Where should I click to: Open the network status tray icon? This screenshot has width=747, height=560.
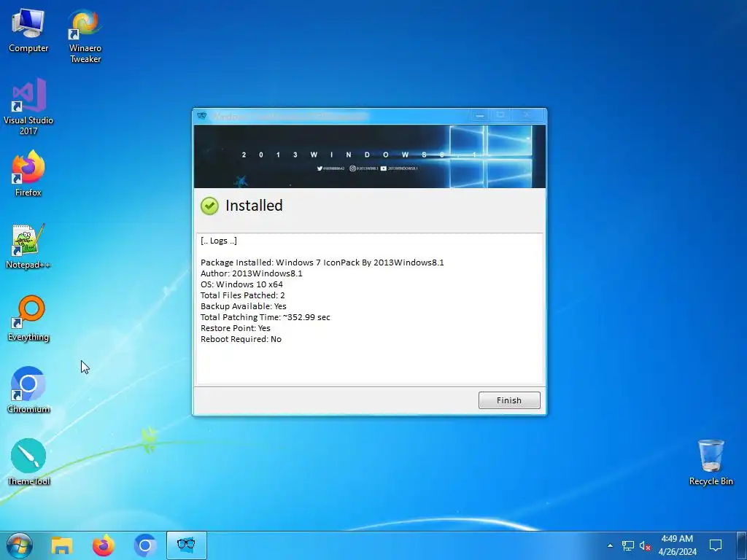628,545
